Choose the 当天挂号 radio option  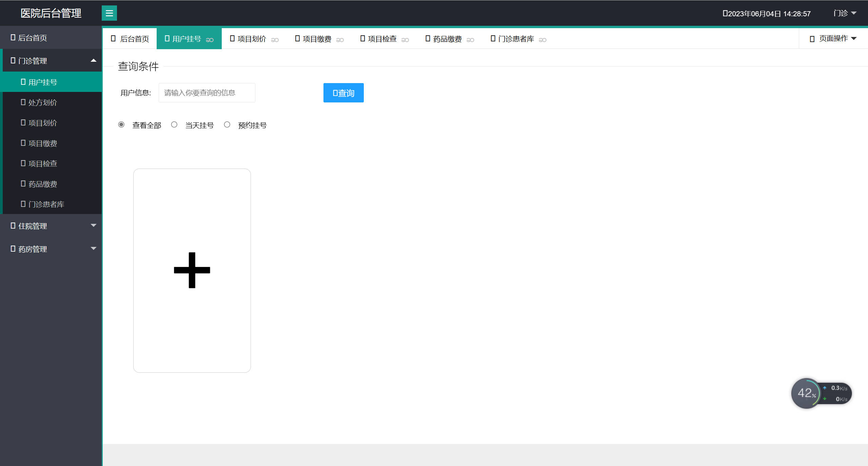(174, 124)
